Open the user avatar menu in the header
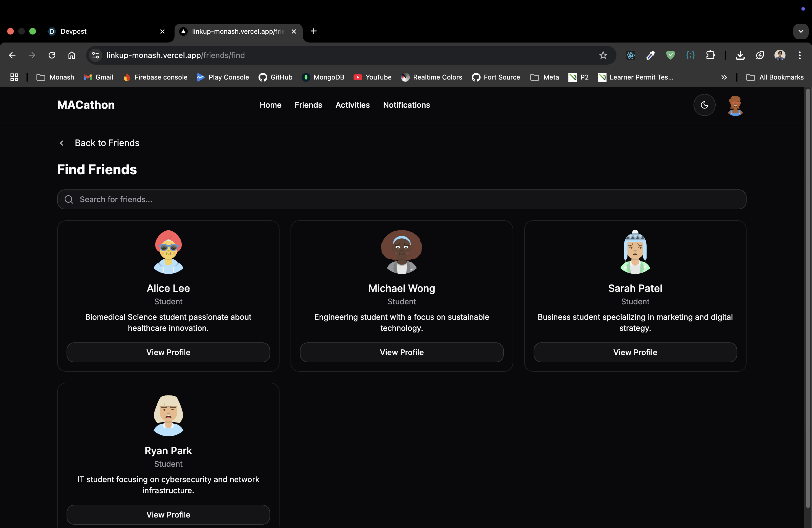 tap(735, 105)
